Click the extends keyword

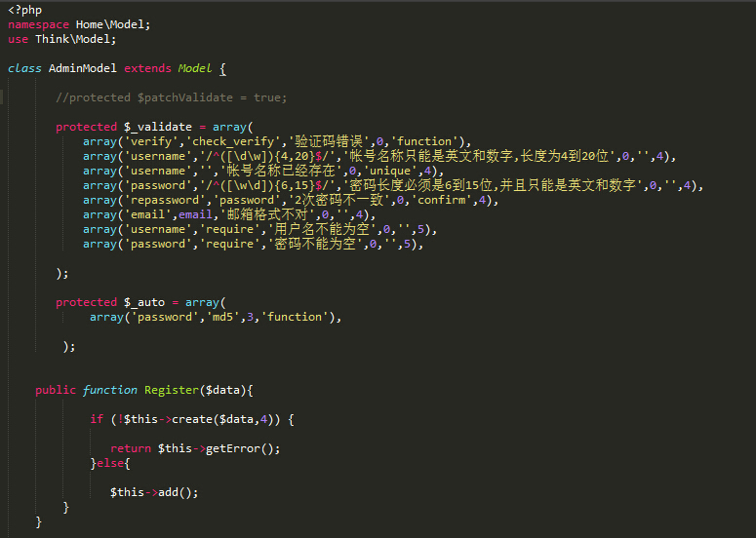coord(148,68)
